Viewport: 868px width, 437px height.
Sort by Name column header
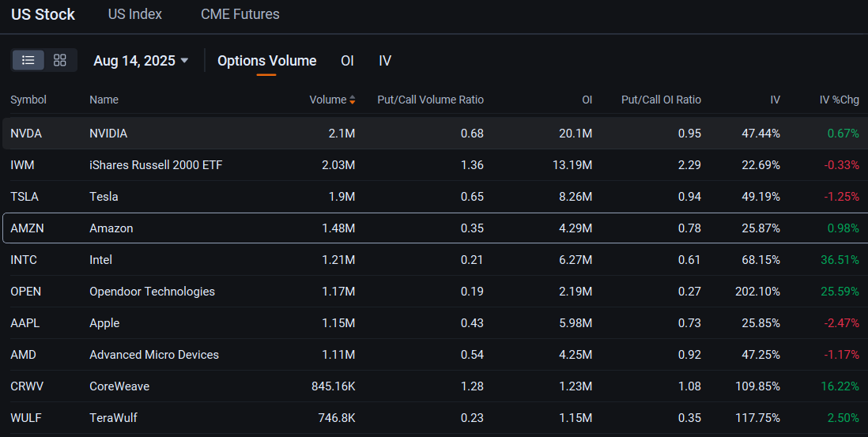click(104, 100)
